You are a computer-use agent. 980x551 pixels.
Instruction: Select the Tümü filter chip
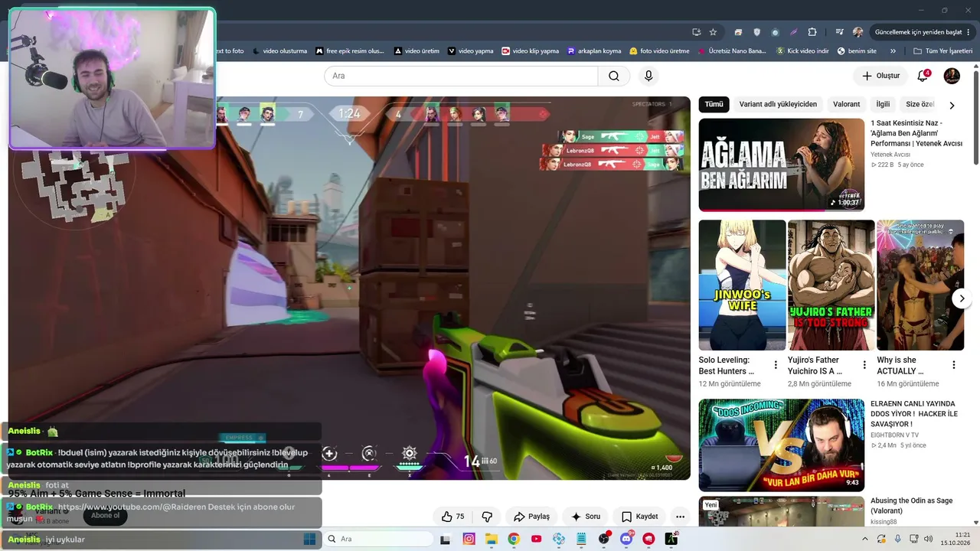714,104
